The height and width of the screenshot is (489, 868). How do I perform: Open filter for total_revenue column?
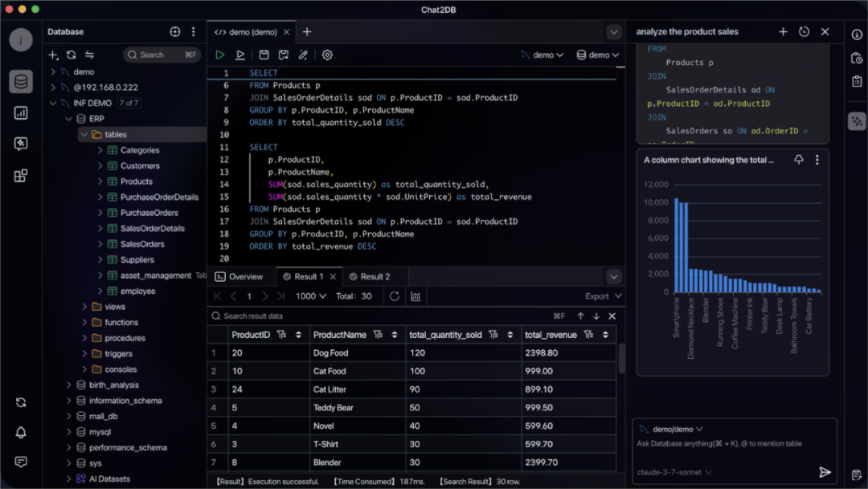[x=589, y=335]
